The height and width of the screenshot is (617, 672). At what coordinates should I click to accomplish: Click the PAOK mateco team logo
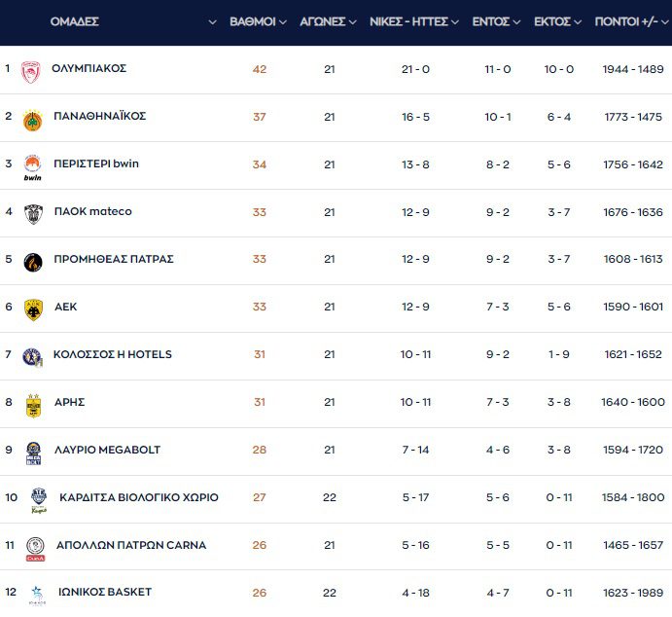(x=32, y=214)
